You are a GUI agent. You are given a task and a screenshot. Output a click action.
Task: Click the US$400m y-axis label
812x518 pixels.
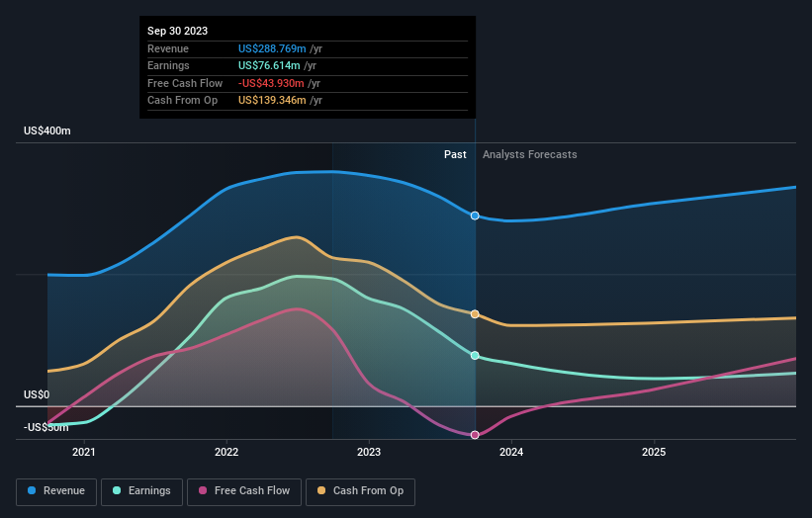pyautogui.click(x=47, y=130)
